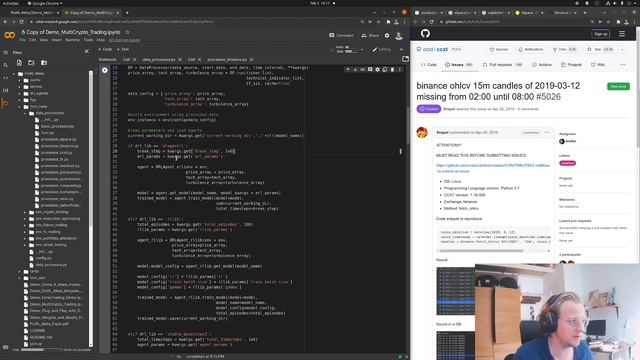
Task: Open the RAM/Disk runtime dropdown arrow
Action: pos(362,50)
